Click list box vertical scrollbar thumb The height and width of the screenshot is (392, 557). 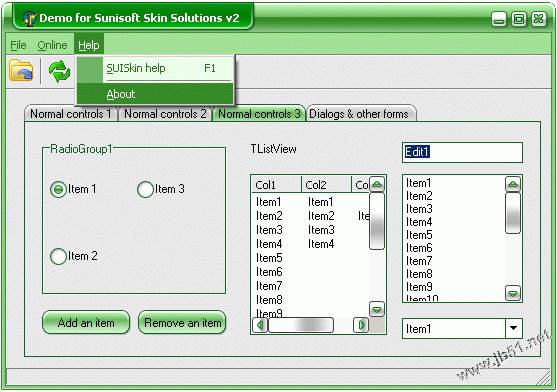pos(513,213)
